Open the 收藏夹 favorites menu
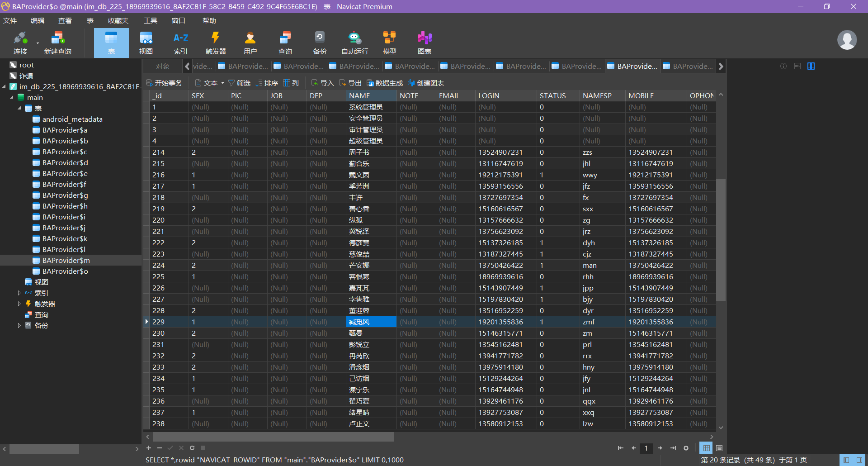The width and height of the screenshot is (868, 466). point(118,21)
